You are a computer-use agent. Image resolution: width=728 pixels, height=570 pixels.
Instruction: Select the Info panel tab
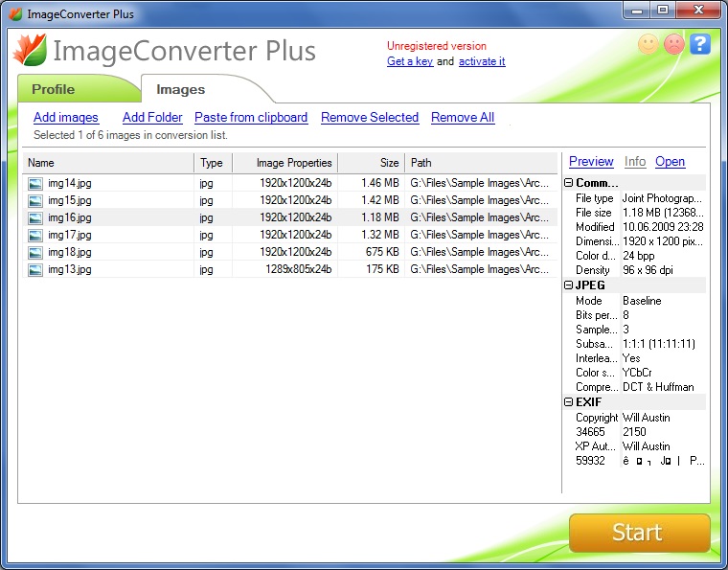(x=635, y=162)
